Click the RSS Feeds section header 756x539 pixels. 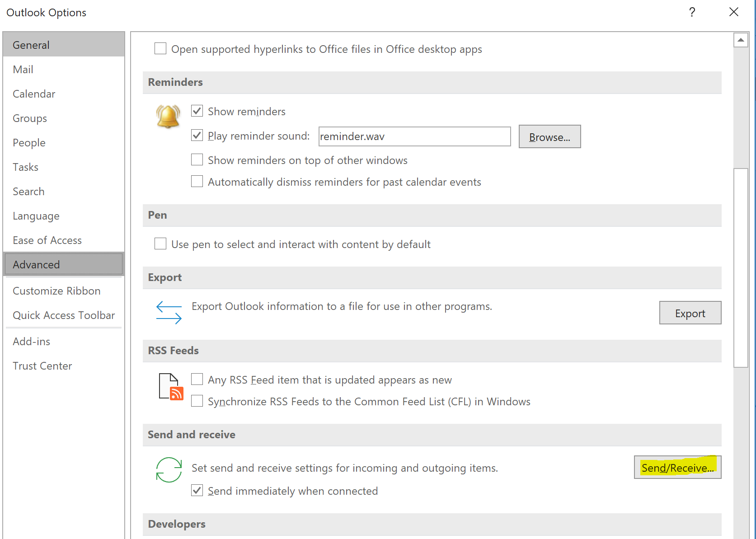point(432,351)
